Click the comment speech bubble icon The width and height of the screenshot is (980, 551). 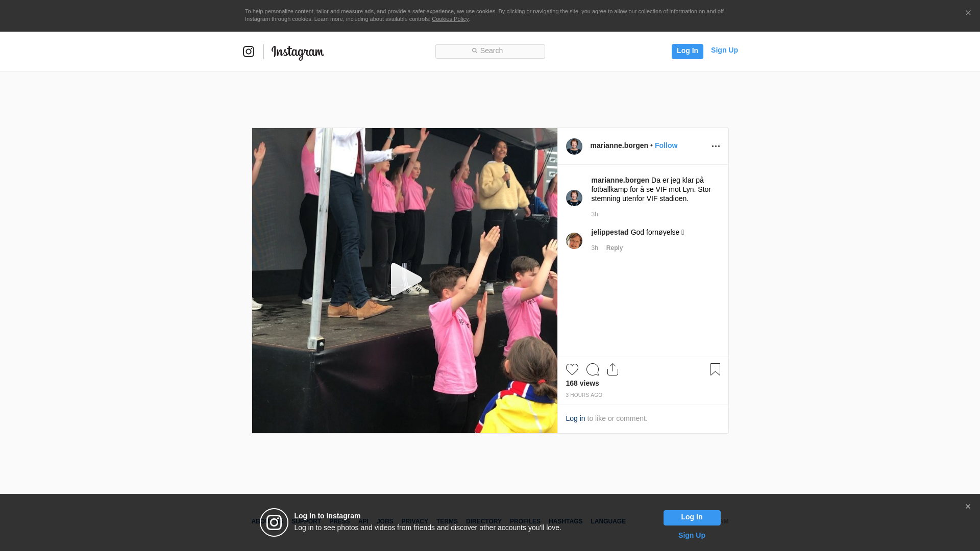pyautogui.click(x=593, y=369)
